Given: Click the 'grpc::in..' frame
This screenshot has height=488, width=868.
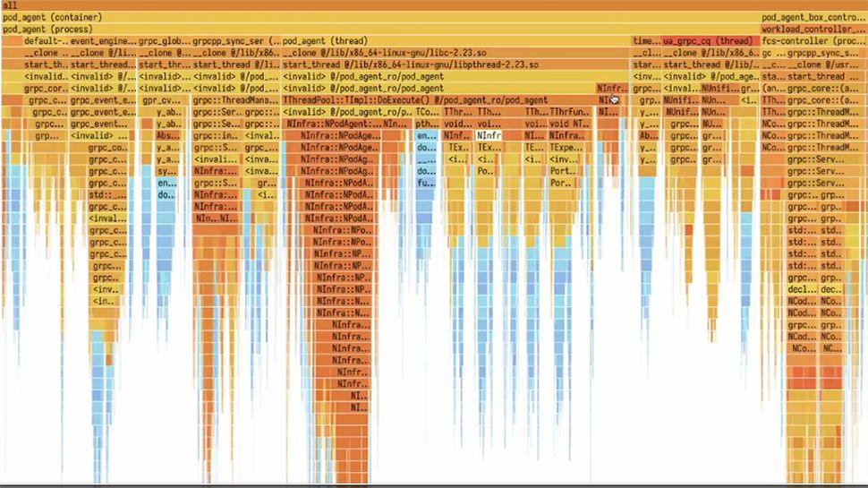Looking at the screenshot, I should coord(217,135).
